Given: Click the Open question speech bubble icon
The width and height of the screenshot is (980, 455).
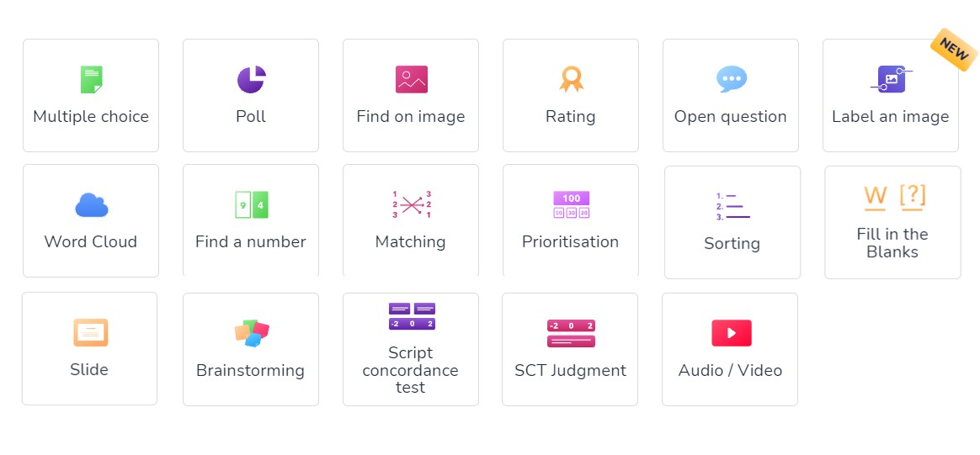Looking at the screenshot, I should coord(732,79).
